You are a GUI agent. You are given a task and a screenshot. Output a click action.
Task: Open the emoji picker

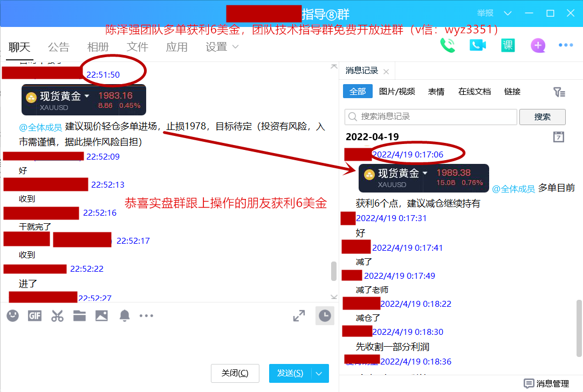point(12,316)
